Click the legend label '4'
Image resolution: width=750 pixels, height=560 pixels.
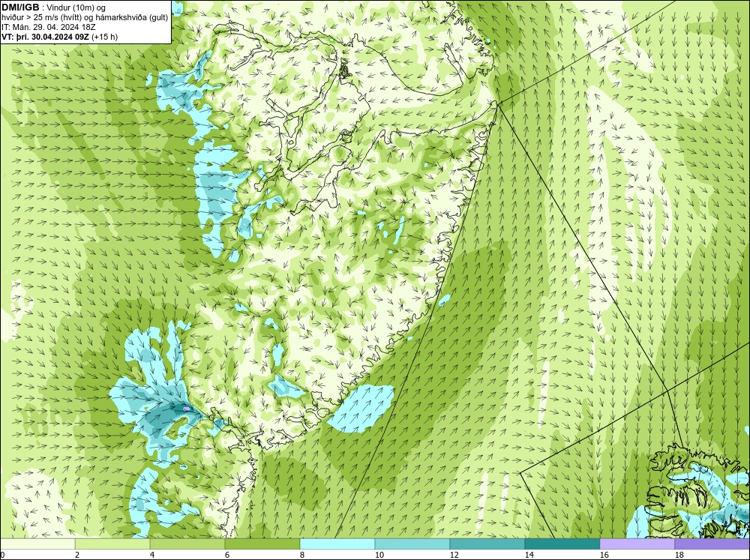152,555
